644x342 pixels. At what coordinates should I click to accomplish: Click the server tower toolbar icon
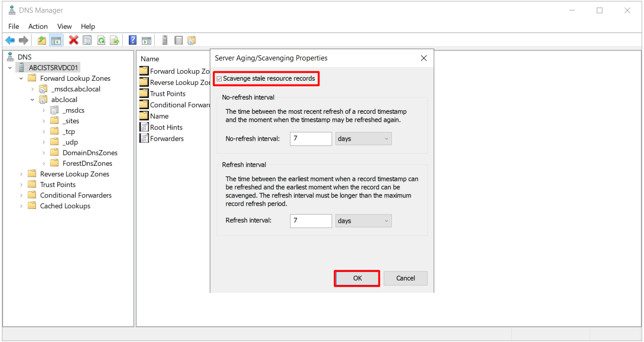(165, 40)
